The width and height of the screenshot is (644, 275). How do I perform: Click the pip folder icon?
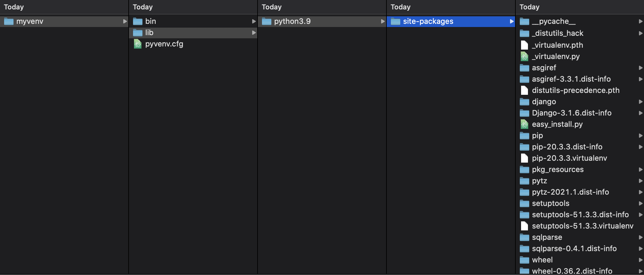click(525, 136)
